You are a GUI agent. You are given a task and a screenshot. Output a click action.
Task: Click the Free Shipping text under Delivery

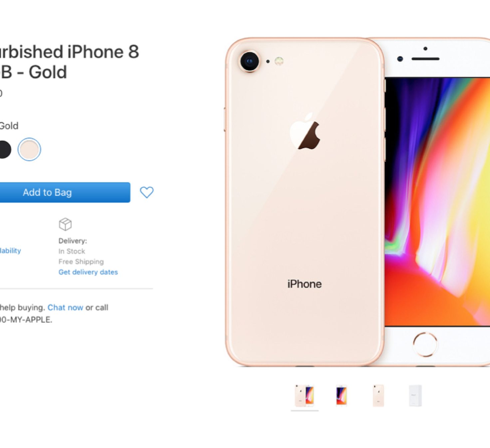pos(81,261)
